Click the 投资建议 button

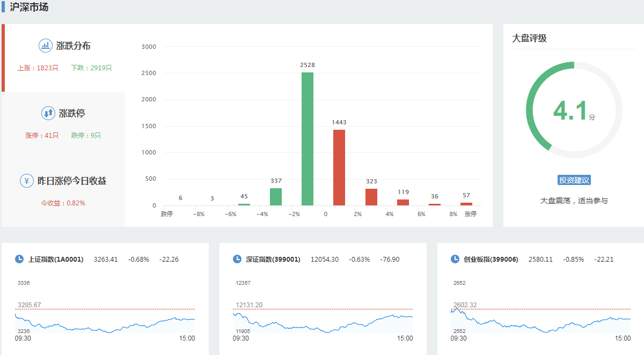tap(574, 180)
